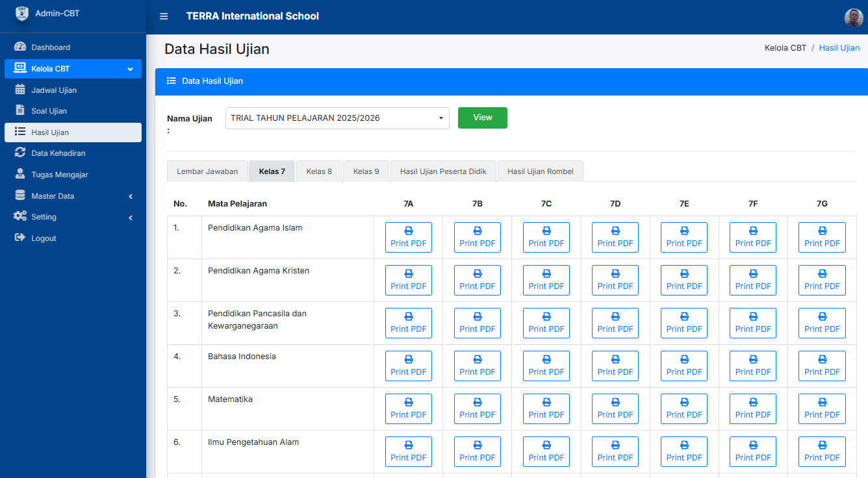Click the Tugas Mengajar person icon
The height and width of the screenshot is (478, 868).
(20, 174)
